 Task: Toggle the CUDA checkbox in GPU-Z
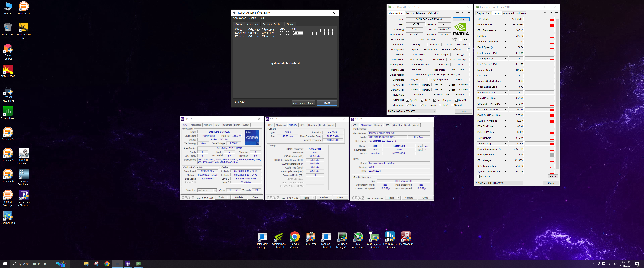tap(422, 100)
